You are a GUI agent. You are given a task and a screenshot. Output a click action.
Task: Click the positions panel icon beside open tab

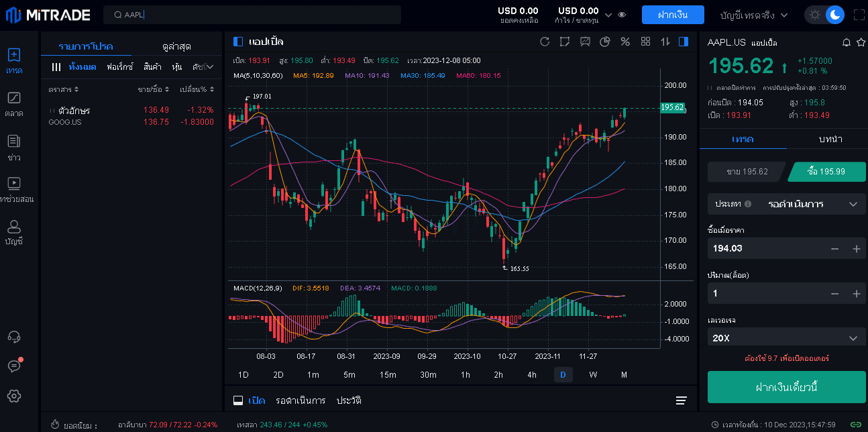tap(237, 400)
